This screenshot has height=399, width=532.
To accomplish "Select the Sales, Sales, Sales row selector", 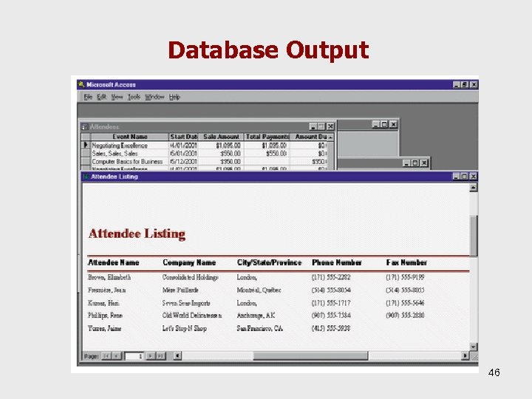I will tap(86, 154).
